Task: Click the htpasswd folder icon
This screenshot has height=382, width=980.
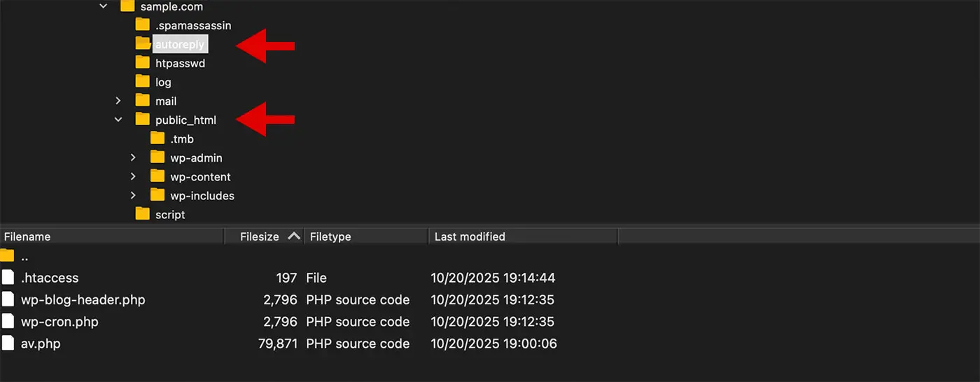Action: click(143, 63)
